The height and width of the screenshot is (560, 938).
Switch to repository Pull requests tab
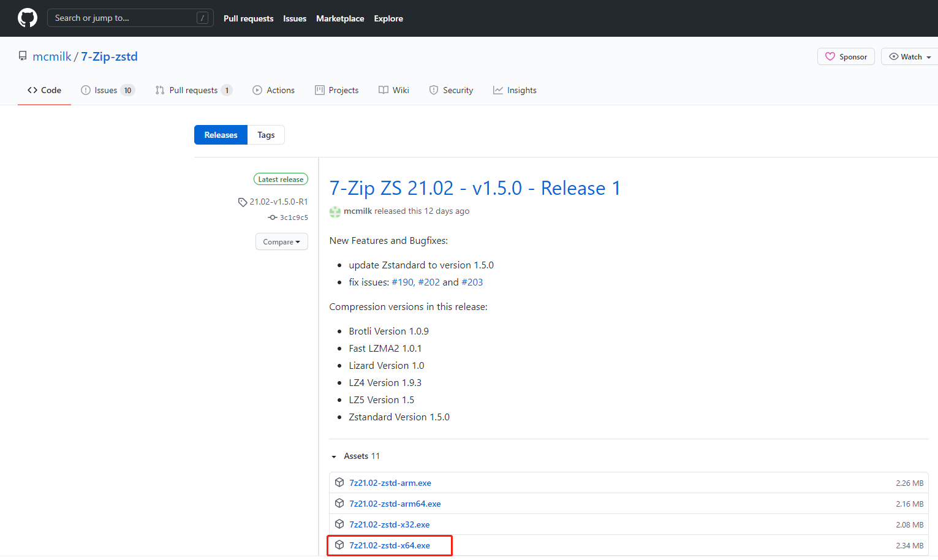(x=194, y=90)
